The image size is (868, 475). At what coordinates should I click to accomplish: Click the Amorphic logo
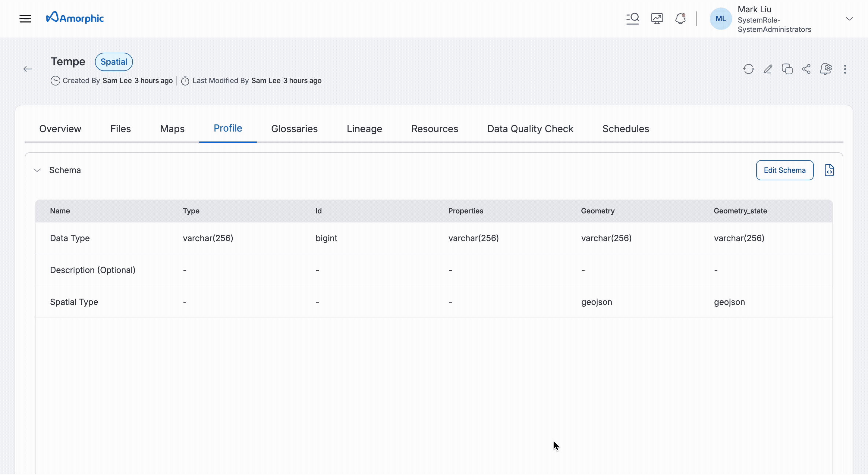point(75,18)
